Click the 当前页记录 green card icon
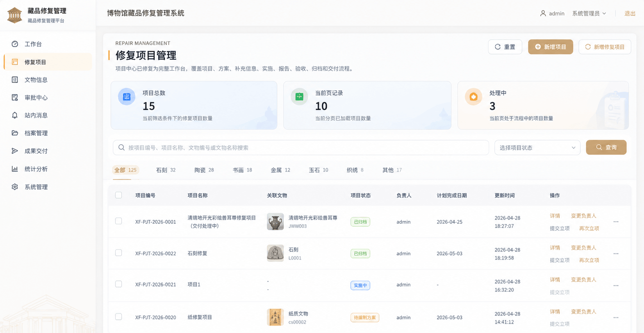The image size is (644, 333). click(299, 97)
